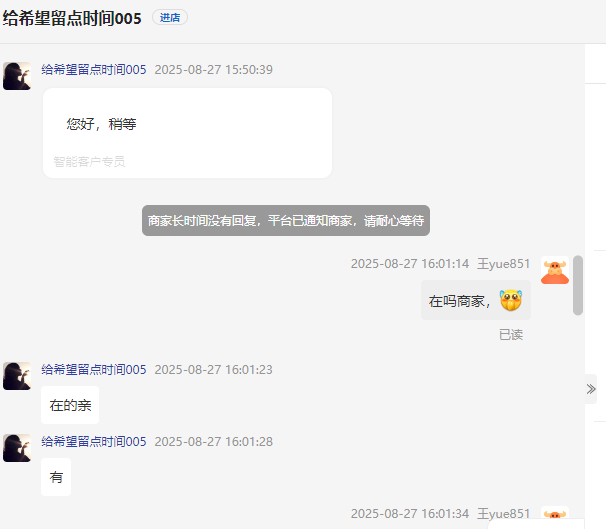
Task: Click the 在的亲 message bubble
Action: click(70, 405)
